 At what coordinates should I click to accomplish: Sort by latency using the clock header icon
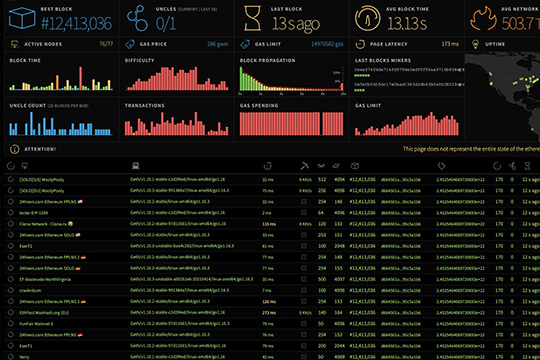pos(268,166)
